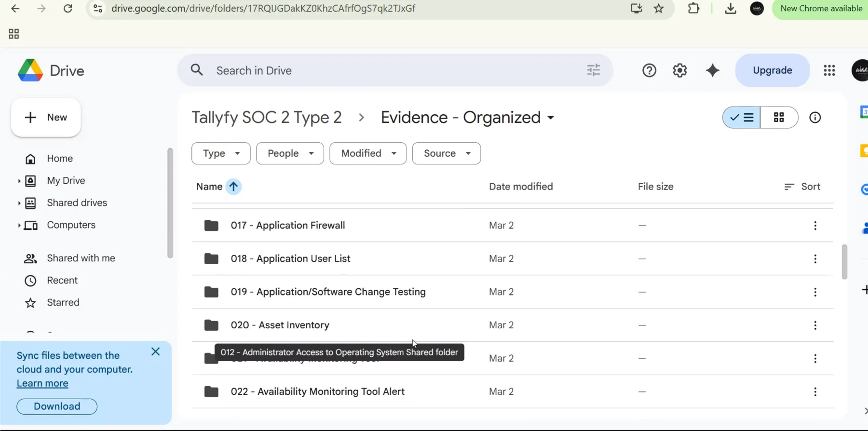
Task: Click the install app icon in address bar
Action: tap(636, 8)
